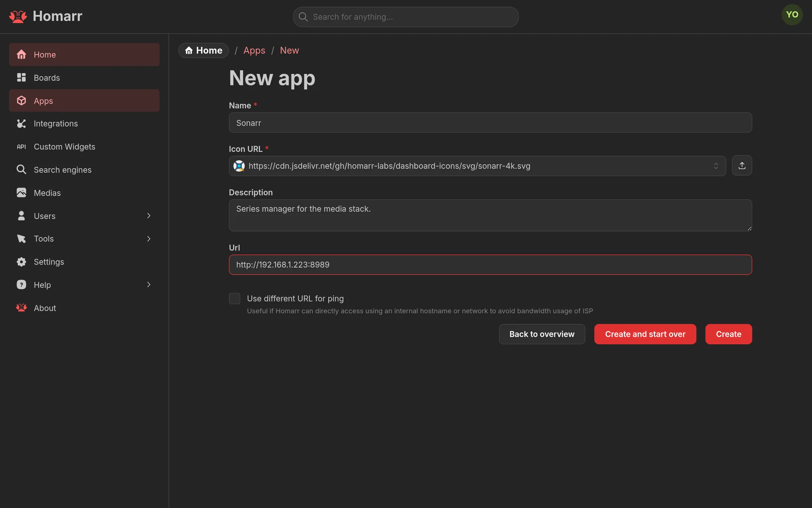Open the About lobster icon
The width and height of the screenshot is (812, 508).
pos(21,308)
